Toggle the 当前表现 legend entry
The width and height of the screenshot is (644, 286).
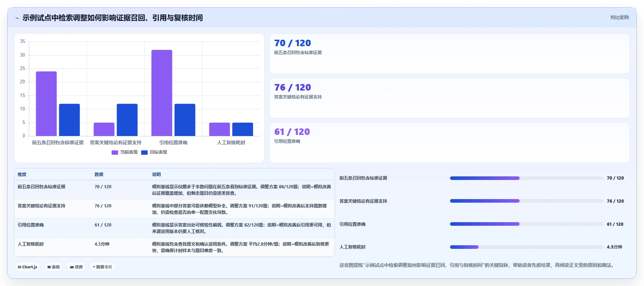[124, 152]
